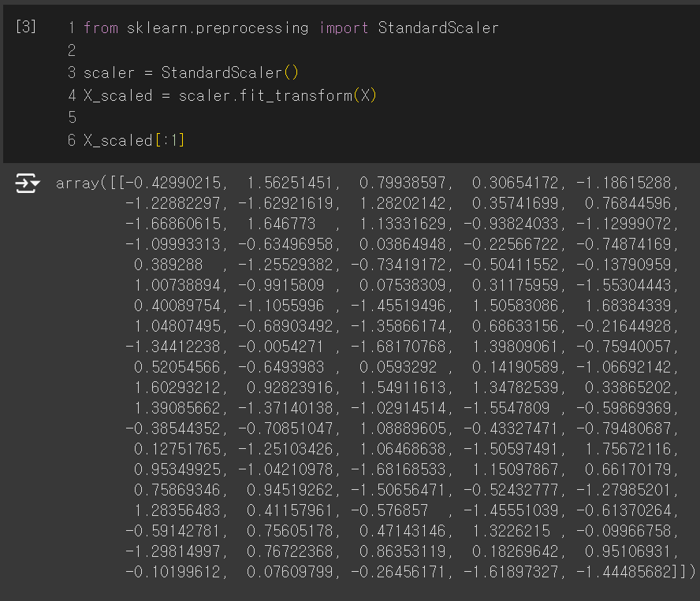The image size is (700, 601).
Task: Click the line 'X_scaled = scaler.fit_transform(X)'
Action: point(230,95)
